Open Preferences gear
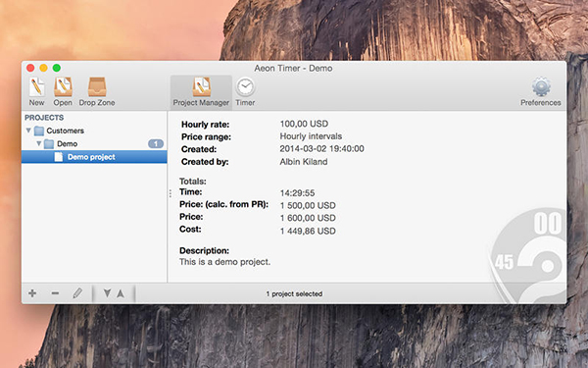588x368 pixels. 541,92
